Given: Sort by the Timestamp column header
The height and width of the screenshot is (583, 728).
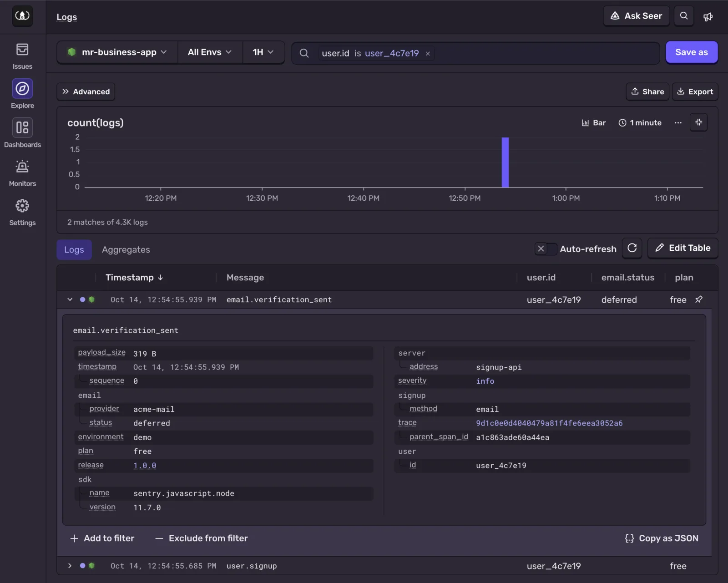Looking at the screenshot, I should pyautogui.click(x=134, y=278).
